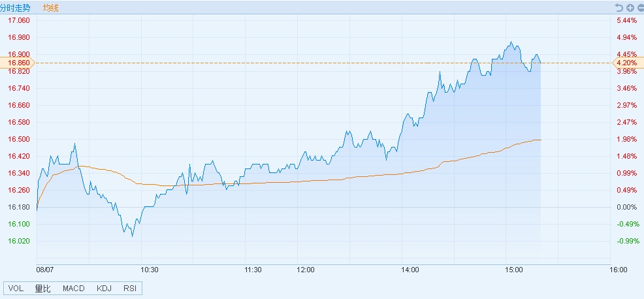The height and width of the screenshot is (299, 644).
Task: Toggle the 均线 average line
Action: coord(50,8)
